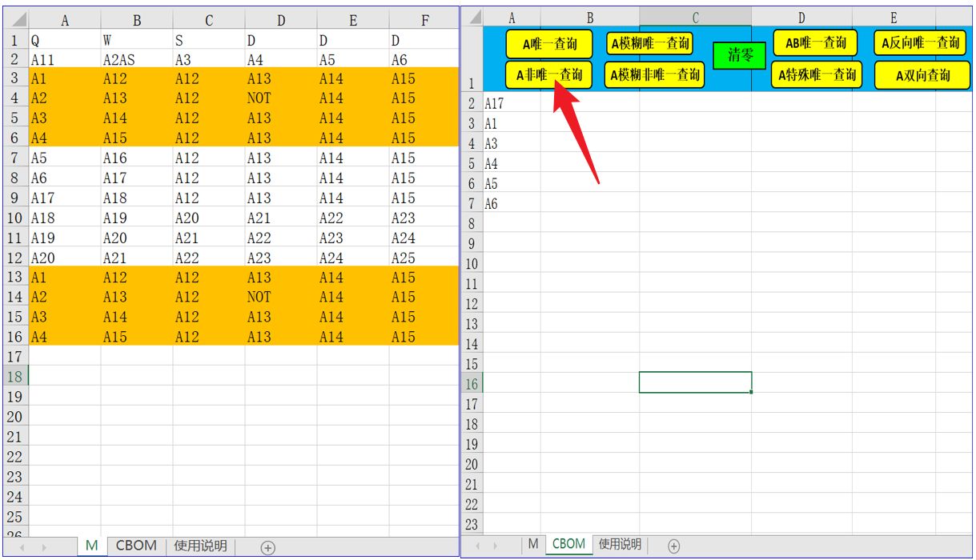Go to previous sheet arrow in right window
Image resolution: width=976 pixels, height=560 pixels.
coord(479,546)
